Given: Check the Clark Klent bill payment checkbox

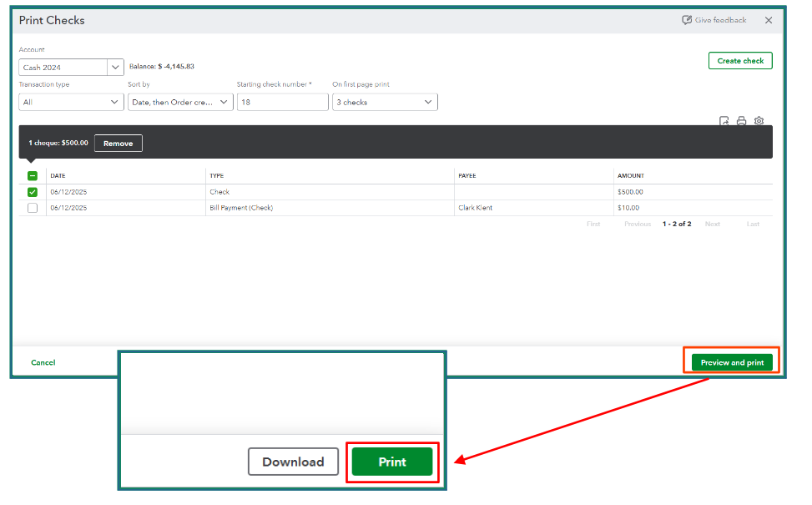Looking at the screenshot, I should click(x=33, y=208).
